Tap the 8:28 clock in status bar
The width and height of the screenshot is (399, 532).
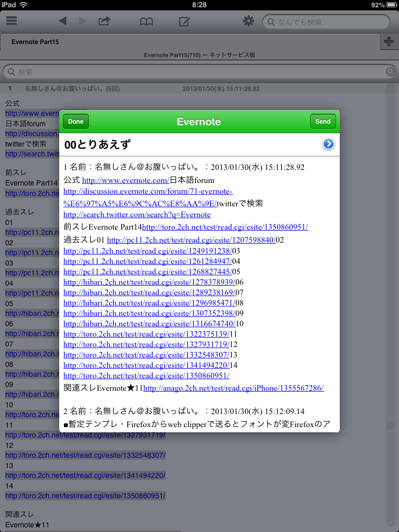coord(199,5)
